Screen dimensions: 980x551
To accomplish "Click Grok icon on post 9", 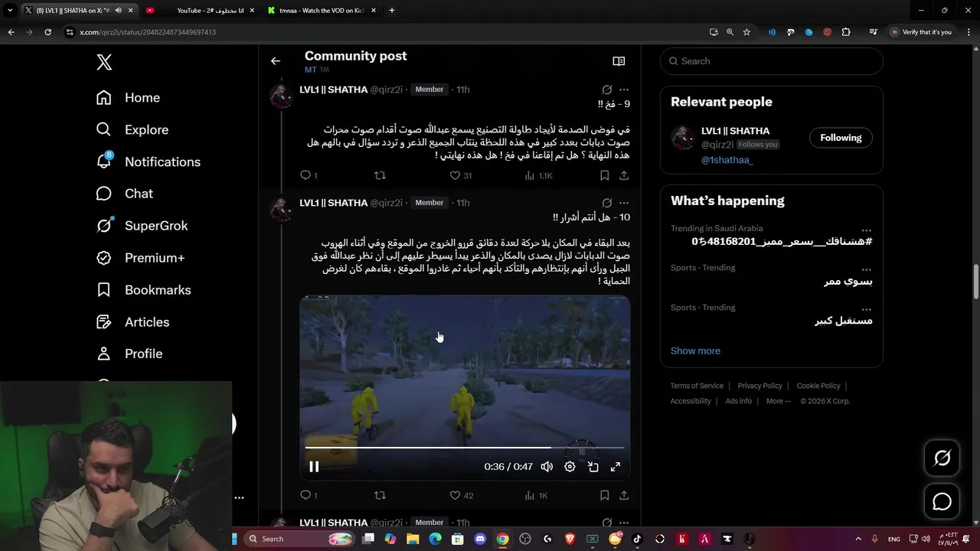I will 606,90.
